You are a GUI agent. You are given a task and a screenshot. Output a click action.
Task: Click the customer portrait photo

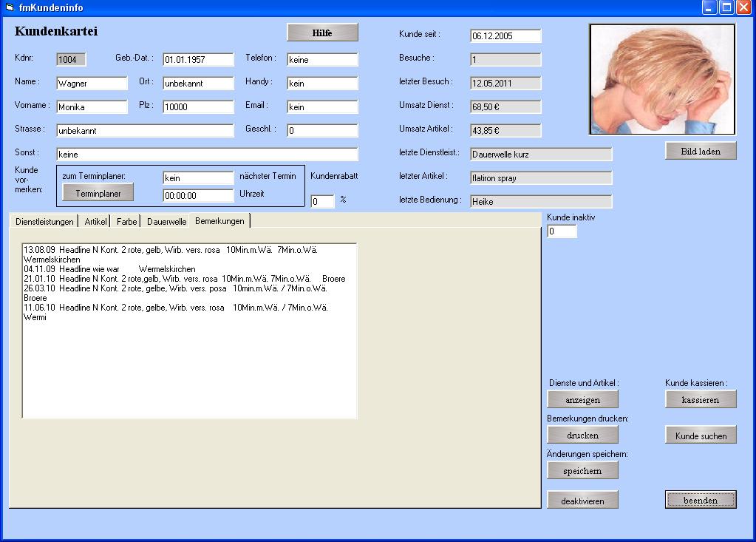(x=661, y=79)
